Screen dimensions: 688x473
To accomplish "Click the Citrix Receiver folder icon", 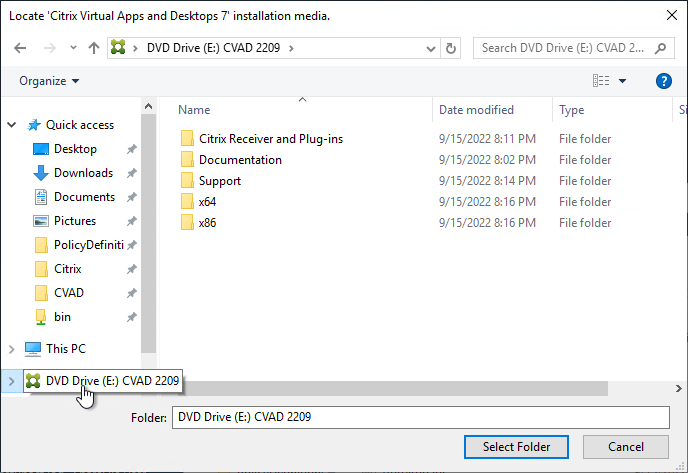I will (x=187, y=138).
